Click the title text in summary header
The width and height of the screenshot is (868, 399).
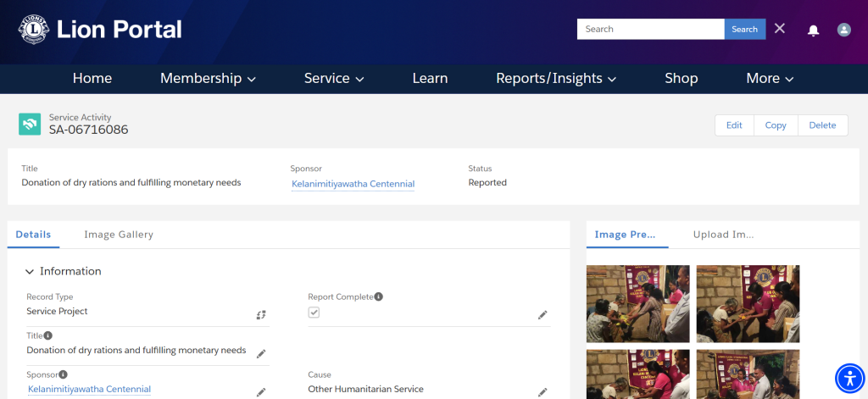click(131, 183)
